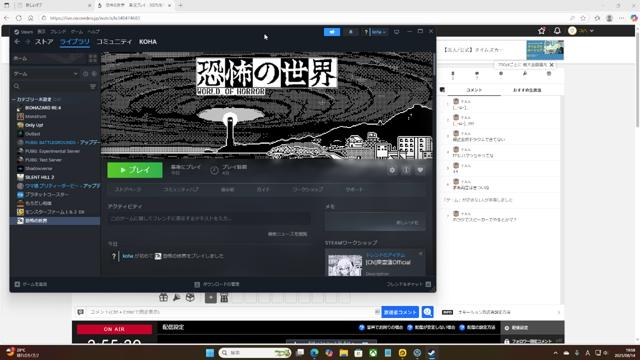Click the broadcaster comment button
640x360 pixels.
pyautogui.click(x=400, y=312)
